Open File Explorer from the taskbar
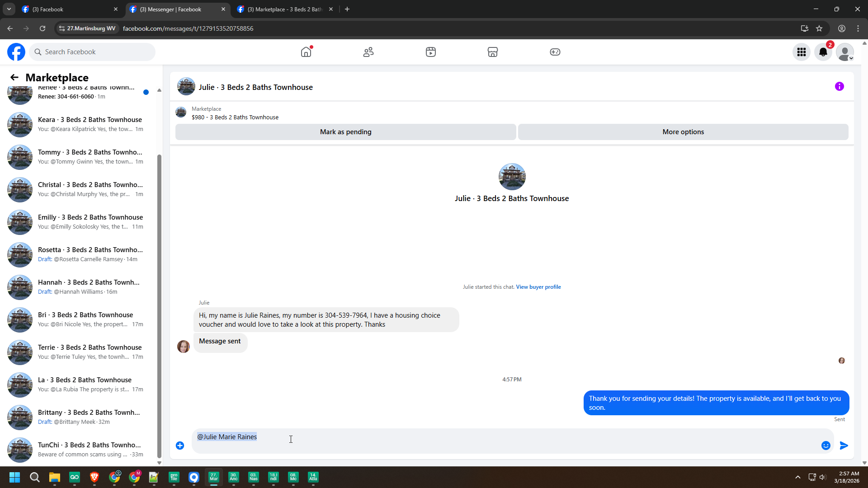The width and height of the screenshot is (868, 488). (x=55, y=477)
